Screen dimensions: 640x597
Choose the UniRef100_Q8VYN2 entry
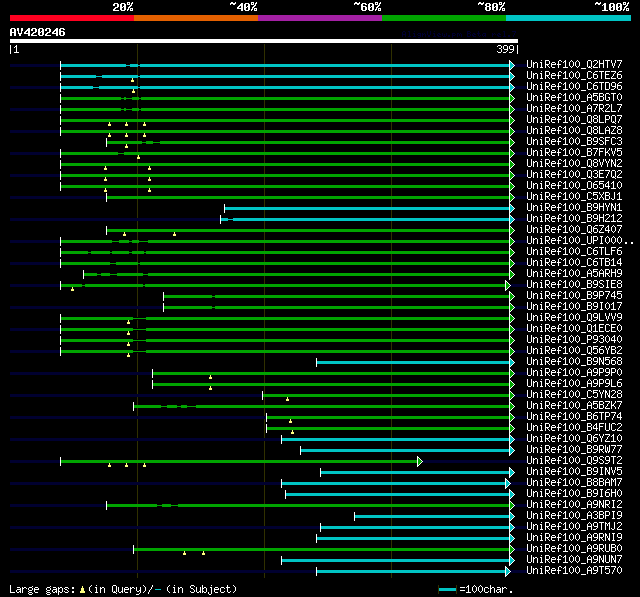(x=574, y=164)
